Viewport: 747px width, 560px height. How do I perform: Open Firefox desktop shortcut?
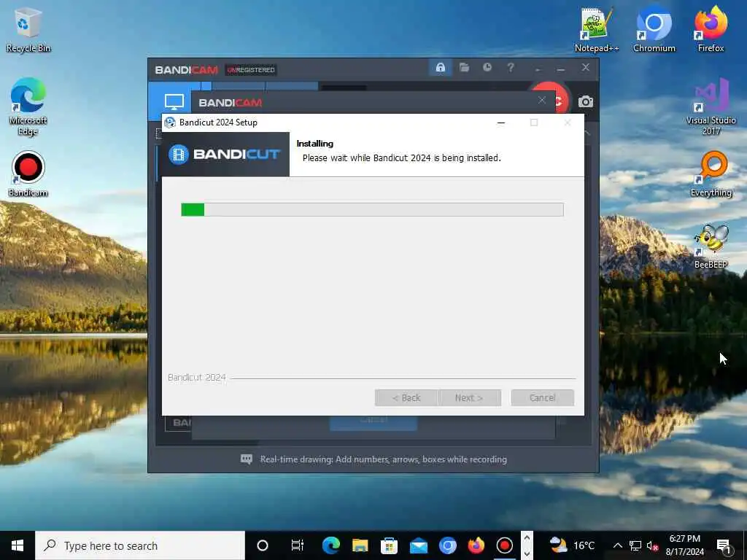[711, 30]
